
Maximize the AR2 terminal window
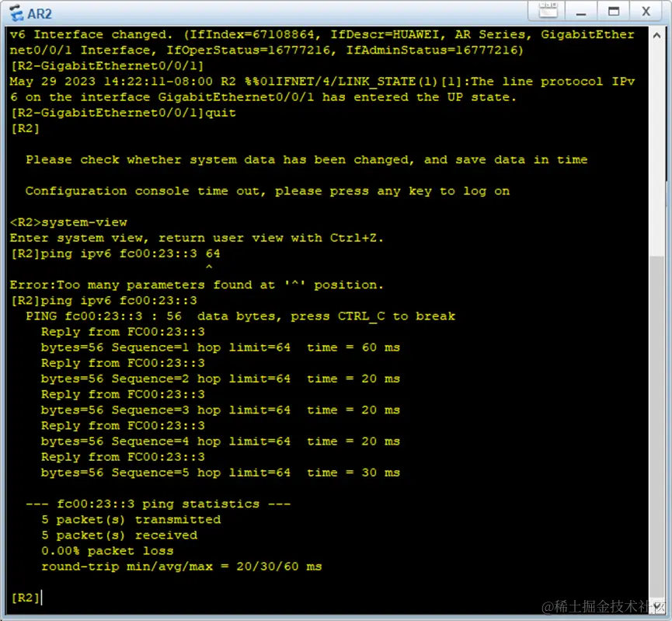(x=614, y=12)
